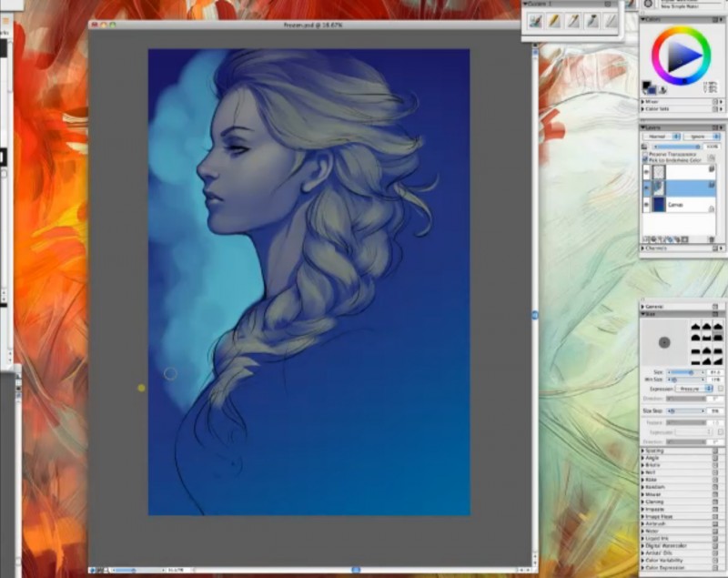Image resolution: width=728 pixels, height=578 pixels.
Task: Adjust the layer opacity slider
Action: 677,147
